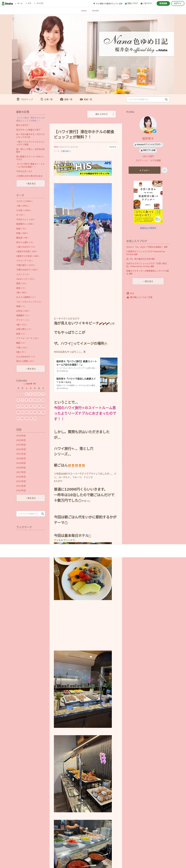Image resolution: width=186 pixels, height=868 pixels.
Task: Click the Ameba logo in header
Action: [x=7, y=3]
